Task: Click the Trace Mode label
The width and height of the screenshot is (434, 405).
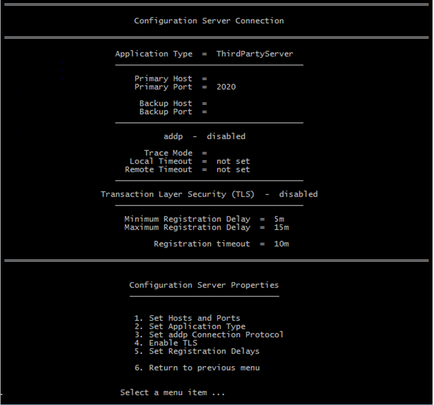Action: pos(168,153)
